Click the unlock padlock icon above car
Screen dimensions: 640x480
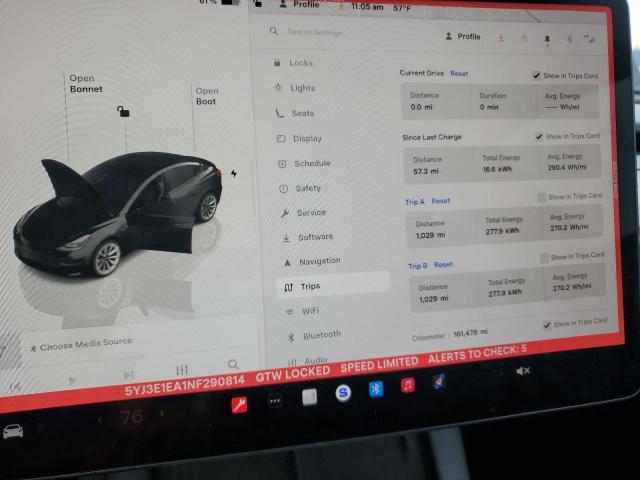123,111
